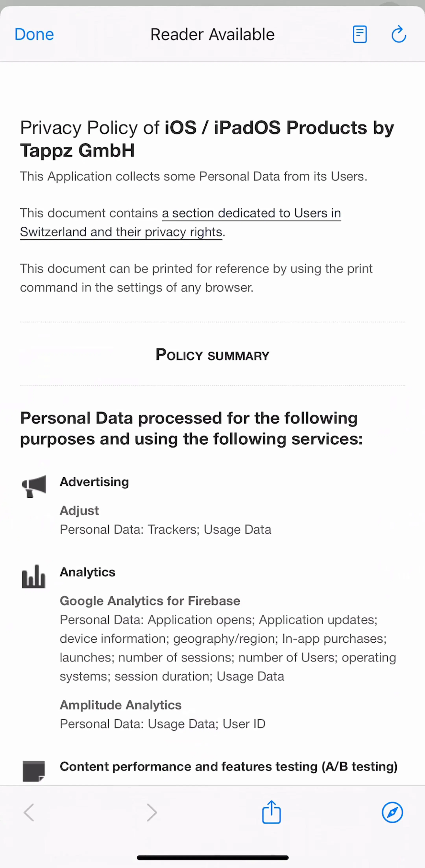Viewport: 425px width, 868px height.
Task: Expand the Analytics heading
Action: (88, 572)
